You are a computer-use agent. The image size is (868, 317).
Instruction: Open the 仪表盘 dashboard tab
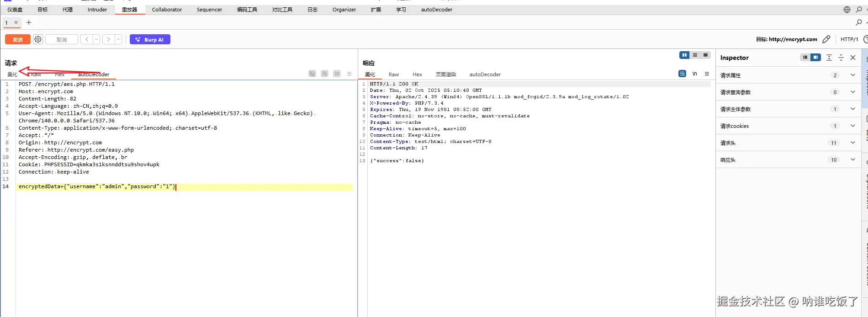point(15,10)
